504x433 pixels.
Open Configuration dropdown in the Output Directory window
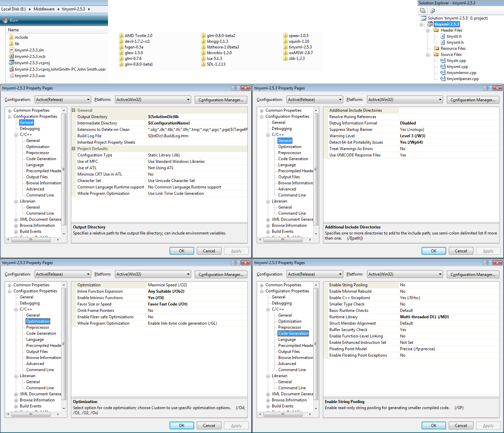click(x=88, y=100)
